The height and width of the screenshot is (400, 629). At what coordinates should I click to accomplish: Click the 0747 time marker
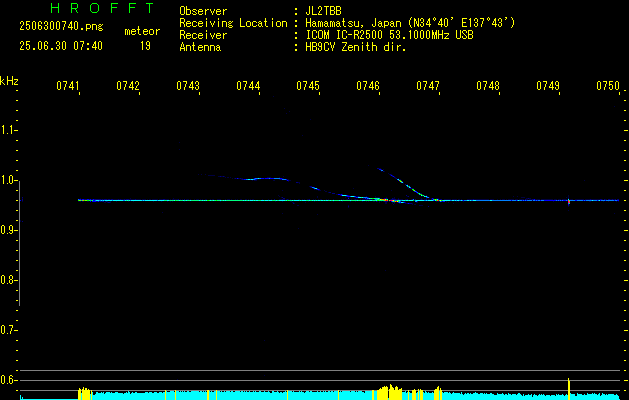(428, 86)
